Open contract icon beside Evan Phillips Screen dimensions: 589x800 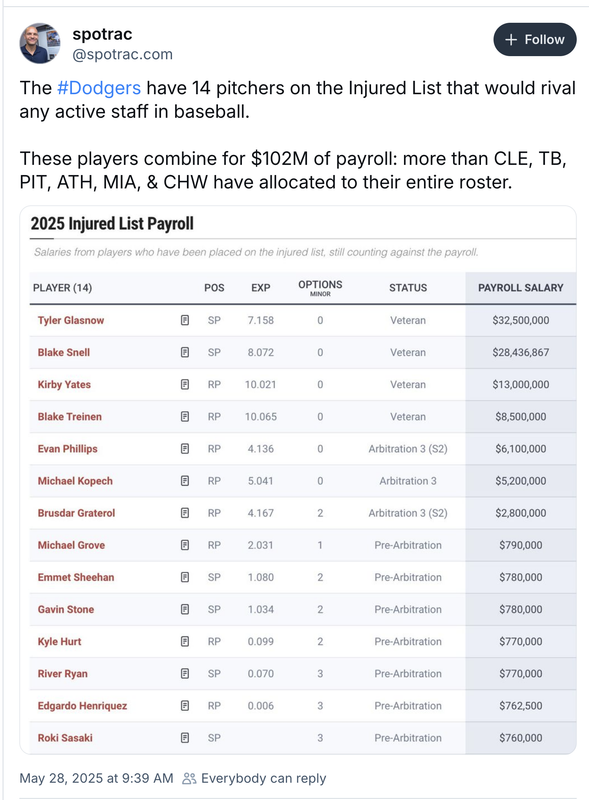[x=185, y=449]
